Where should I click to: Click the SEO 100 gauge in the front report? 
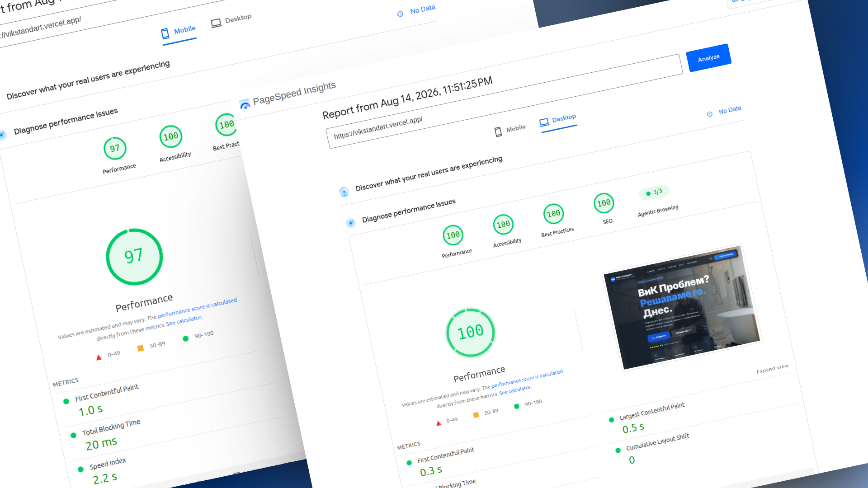point(604,203)
